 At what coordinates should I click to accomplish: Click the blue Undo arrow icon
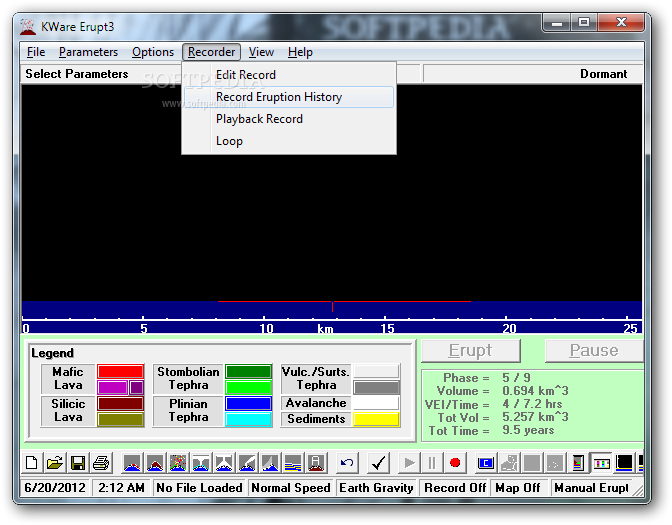(x=347, y=463)
